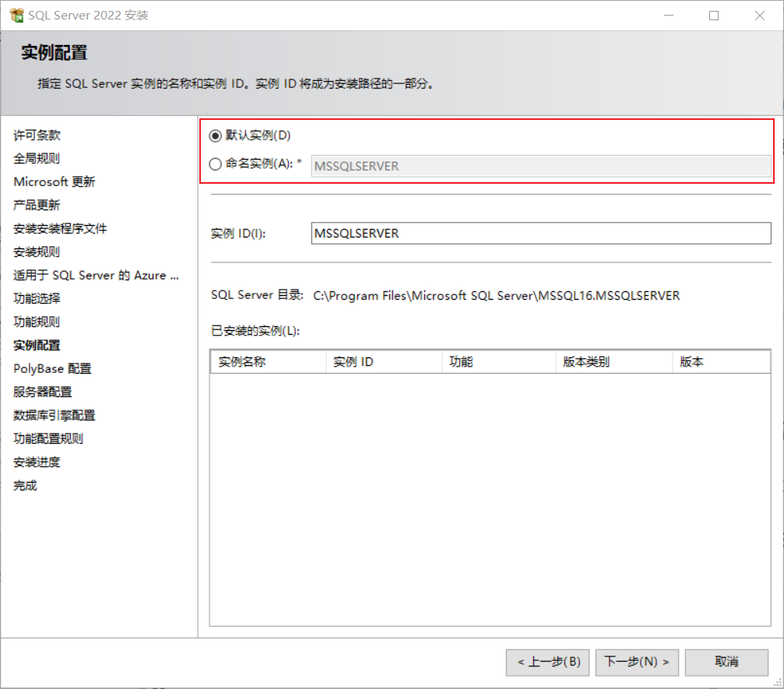This screenshot has width=784, height=689.
Task: Click the 功能配置规则 sidebar step
Action: pos(48,439)
